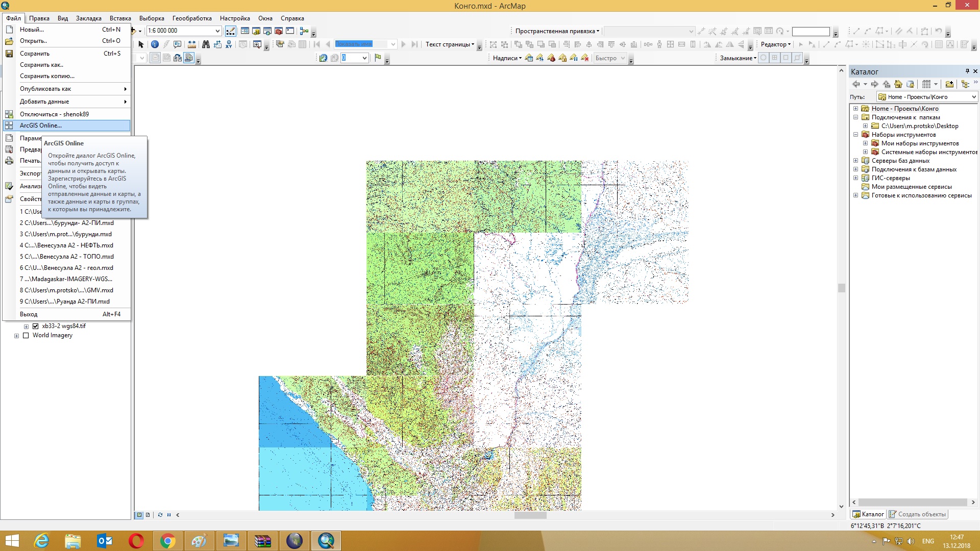The width and height of the screenshot is (980, 551).
Task: Click the Editor toolbar icon beside the scale box
Action: tap(231, 31)
